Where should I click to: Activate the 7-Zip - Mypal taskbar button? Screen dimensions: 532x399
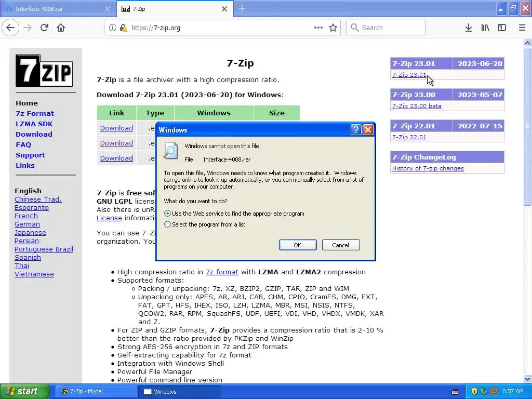click(x=96, y=391)
